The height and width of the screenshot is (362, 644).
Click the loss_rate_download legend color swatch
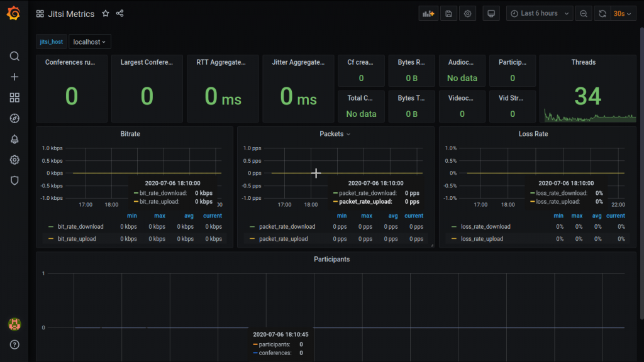(454, 226)
